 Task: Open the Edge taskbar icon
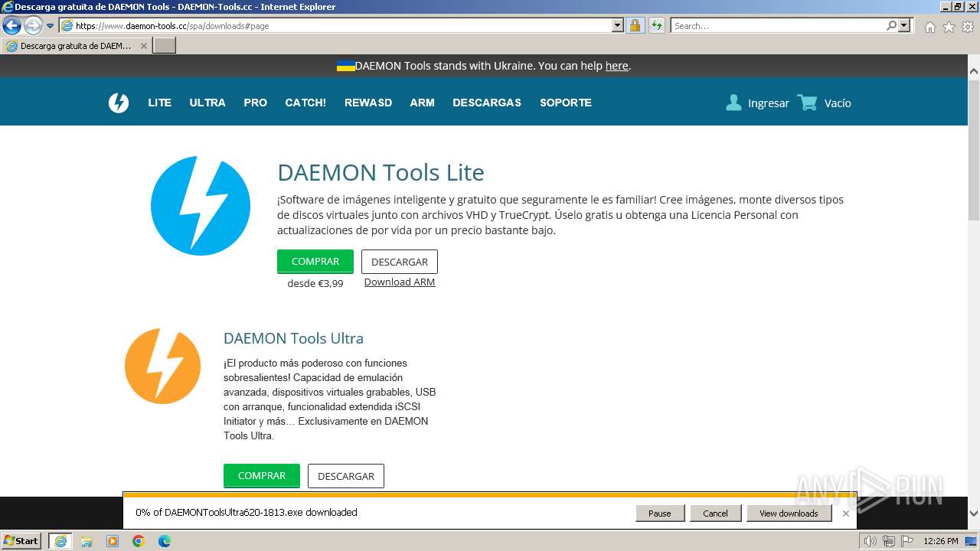pos(165,541)
